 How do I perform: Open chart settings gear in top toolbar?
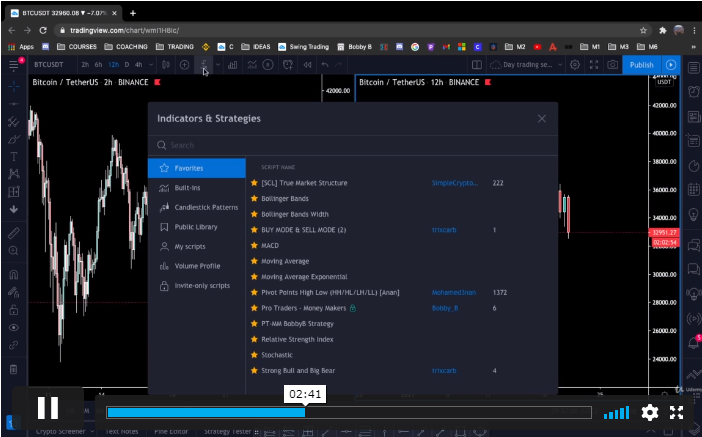(x=574, y=65)
